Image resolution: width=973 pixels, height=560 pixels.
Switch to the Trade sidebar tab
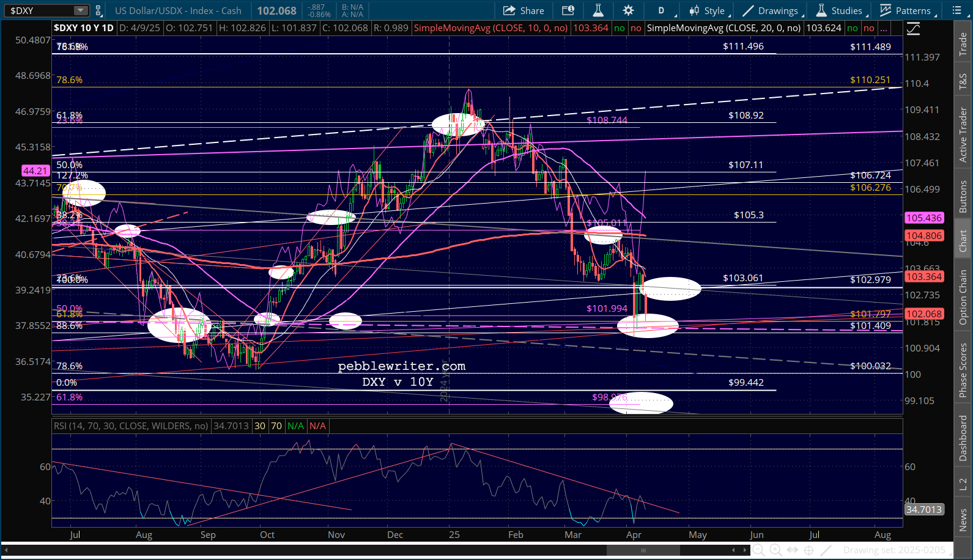tap(963, 44)
